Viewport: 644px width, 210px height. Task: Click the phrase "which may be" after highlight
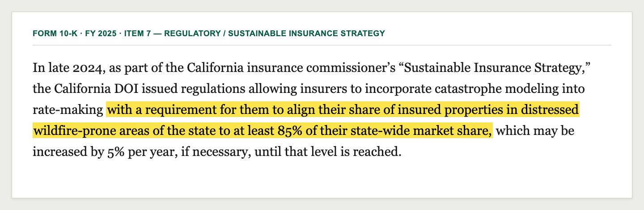[x=535, y=132]
